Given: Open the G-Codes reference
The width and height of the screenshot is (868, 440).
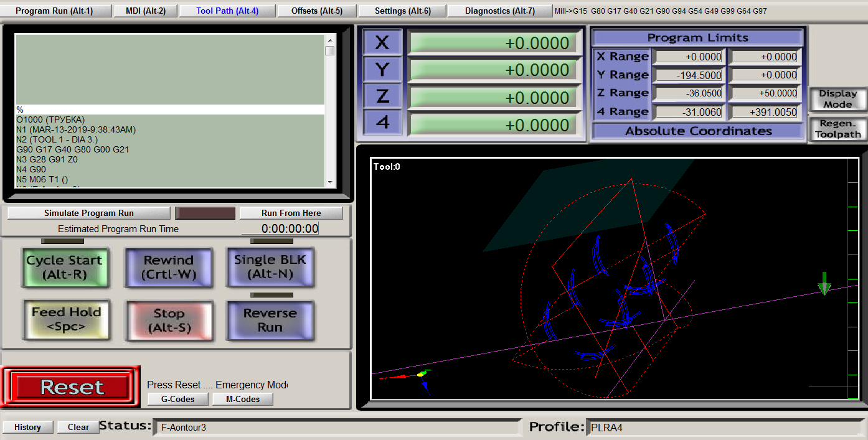Looking at the screenshot, I should point(177,399).
